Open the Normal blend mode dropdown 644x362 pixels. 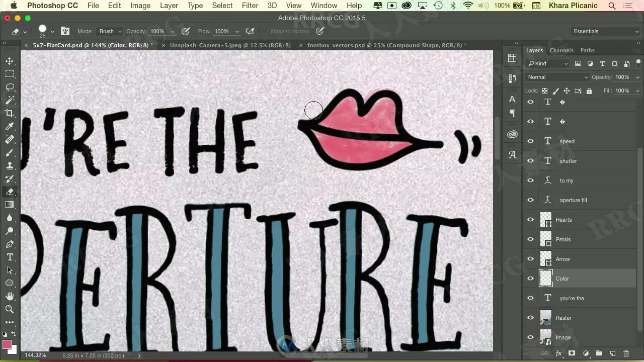(x=557, y=77)
